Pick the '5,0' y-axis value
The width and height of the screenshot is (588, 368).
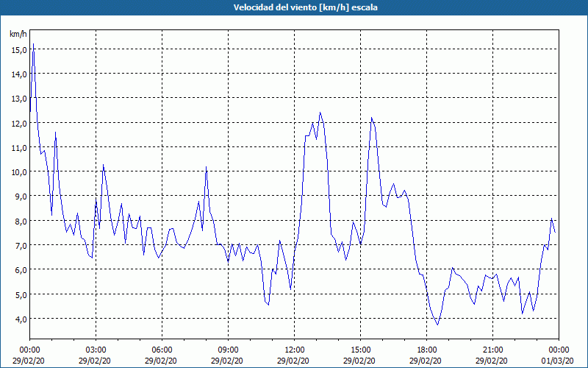pyautogui.click(x=21, y=295)
